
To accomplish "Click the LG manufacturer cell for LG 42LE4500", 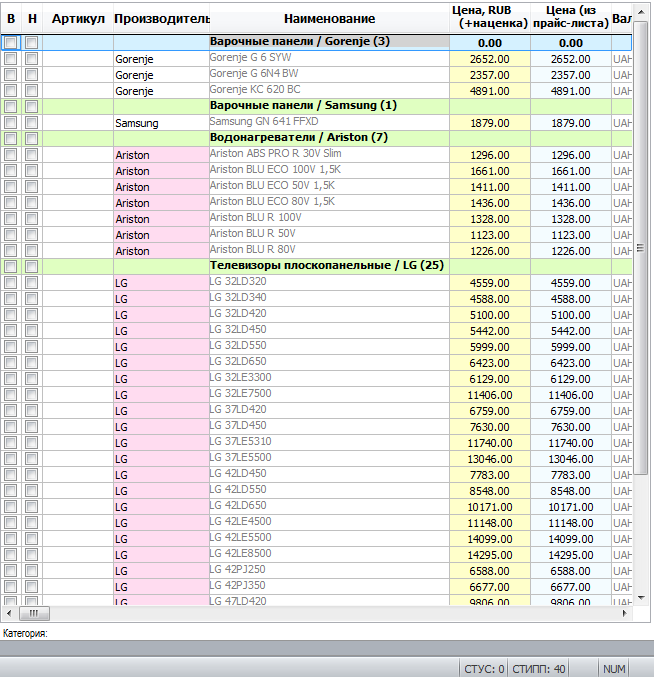I will (x=161, y=522).
